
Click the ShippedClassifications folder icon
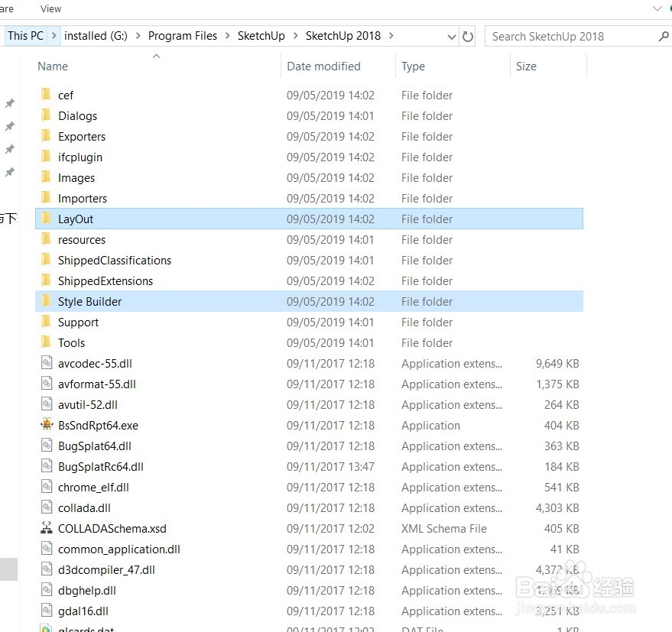[x=46, y=259]
